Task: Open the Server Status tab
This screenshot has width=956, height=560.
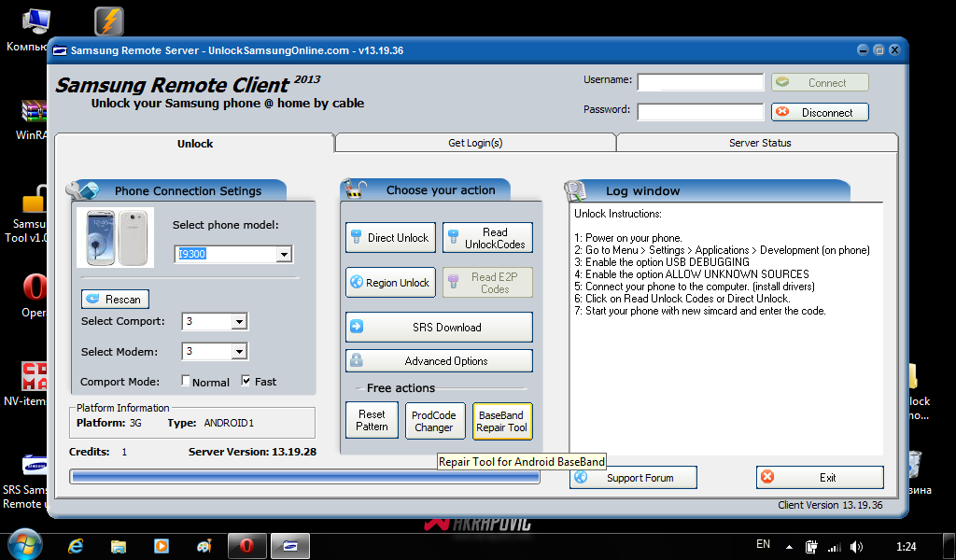Action: coord(759,143)
